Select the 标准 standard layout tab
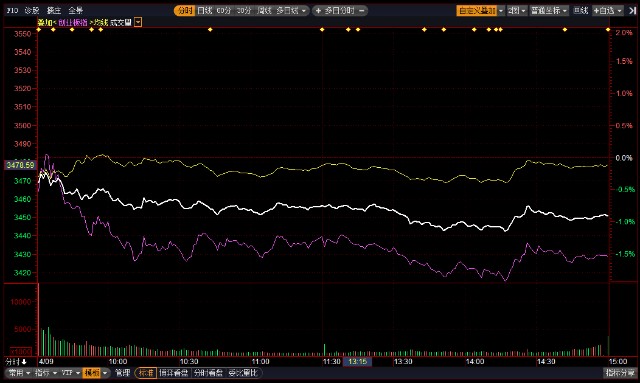This screenshot has height=383, width=640. tap(146, 372)
